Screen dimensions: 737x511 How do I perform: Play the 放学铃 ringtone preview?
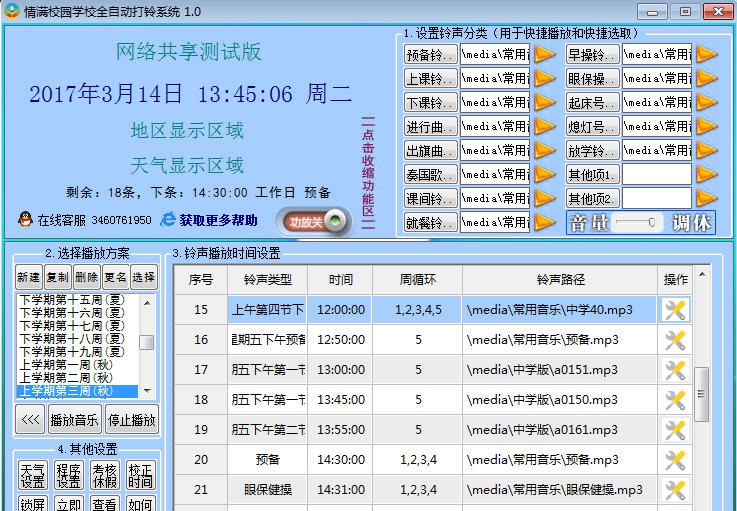click(x=706, y=150)
